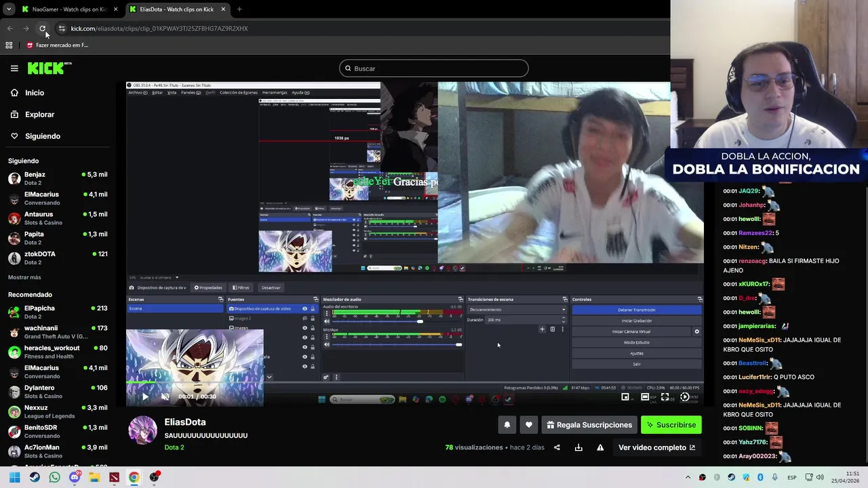The width and height of the screenshot is (868, 488).
Task: Open Benjaz channel in followed list
Action: click(58, 178)
